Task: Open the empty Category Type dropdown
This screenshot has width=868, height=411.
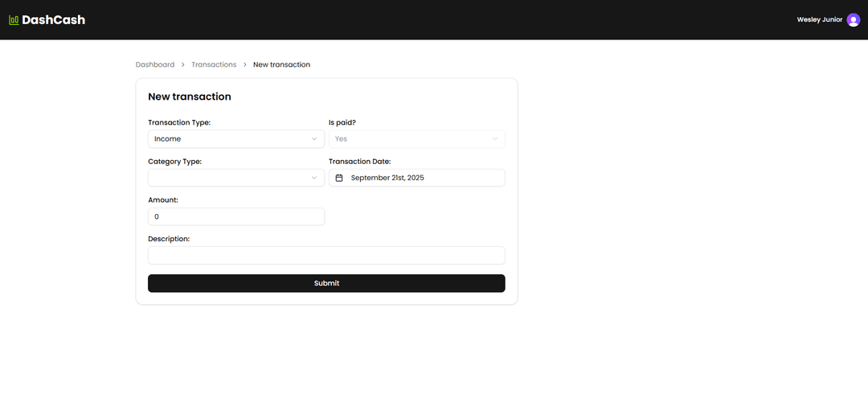Action: point(236,178)
